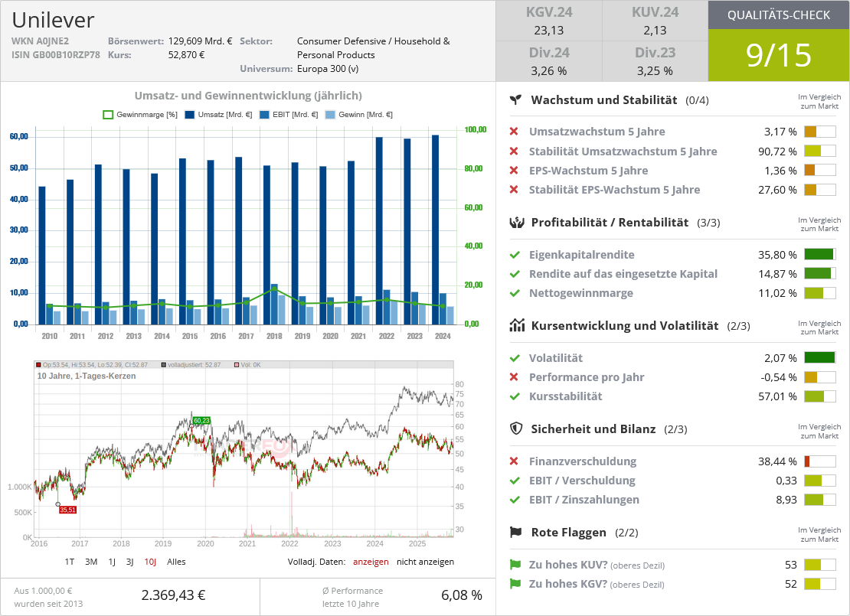
Task: Click the green checkmark beside Eigenkapitalrendite
Action: [x=515, y=255]
